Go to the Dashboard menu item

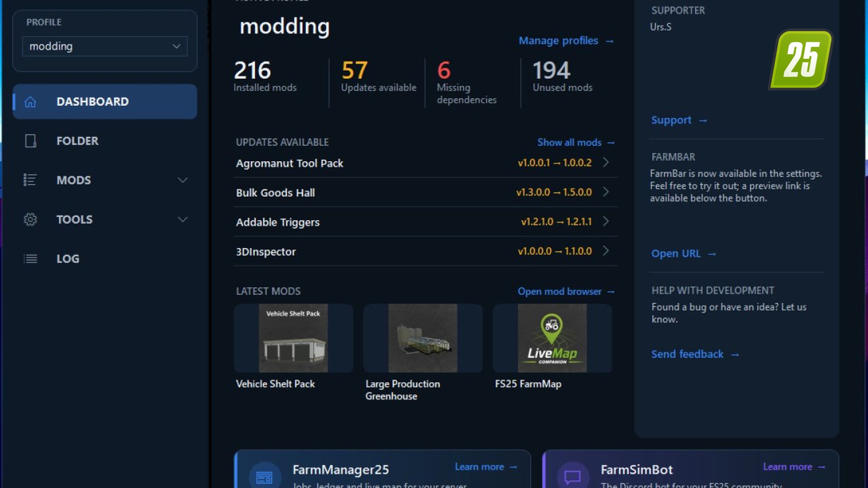105,102
